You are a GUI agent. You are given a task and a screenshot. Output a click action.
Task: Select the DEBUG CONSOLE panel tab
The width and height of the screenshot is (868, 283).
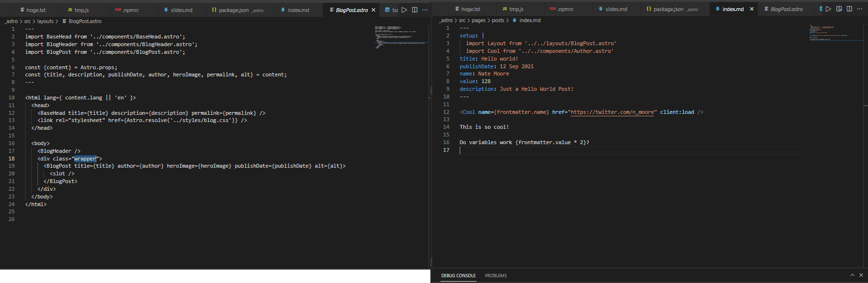click(458, 276)
